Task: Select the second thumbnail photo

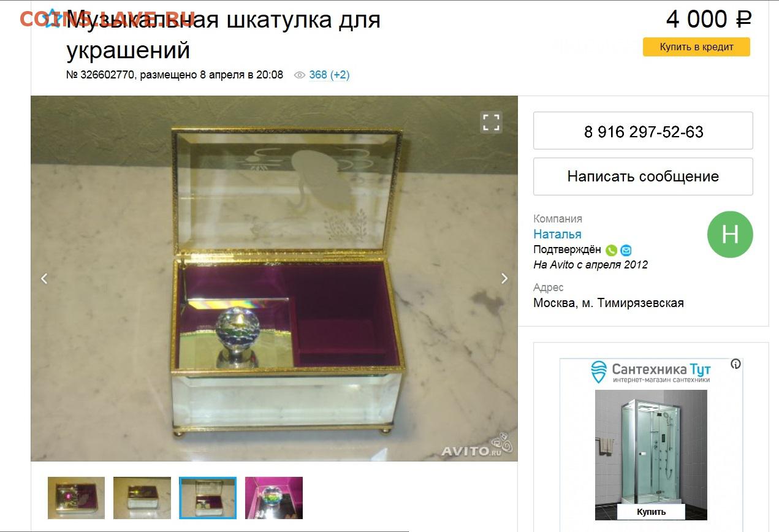Action: 142,498
